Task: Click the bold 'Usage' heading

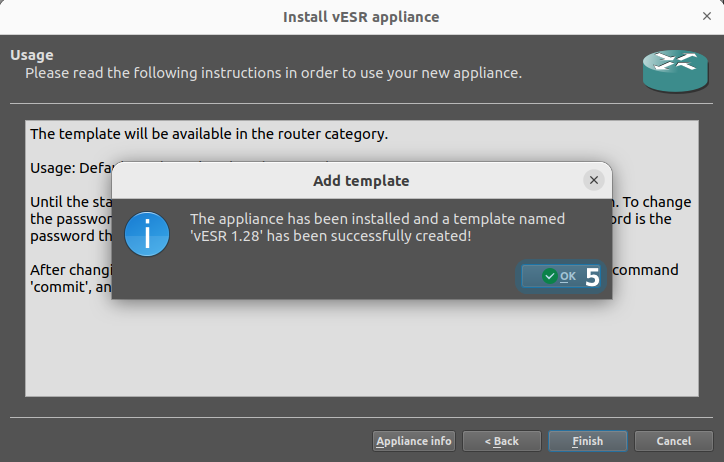Action: (x=32, y=55)
